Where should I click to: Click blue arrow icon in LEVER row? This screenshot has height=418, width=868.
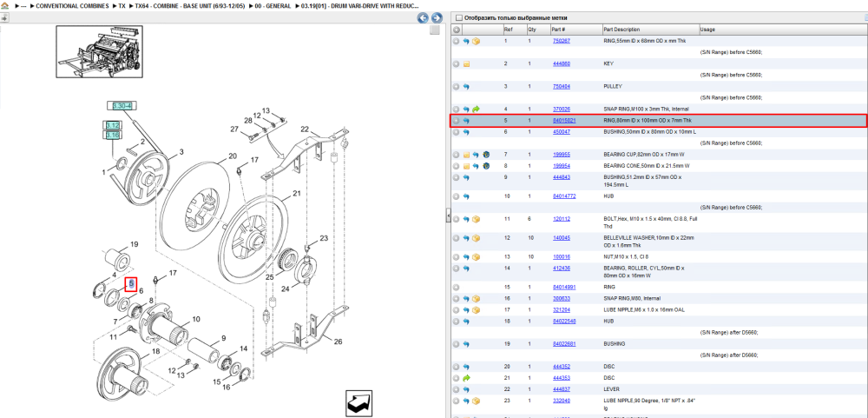(x=466, y=389)
